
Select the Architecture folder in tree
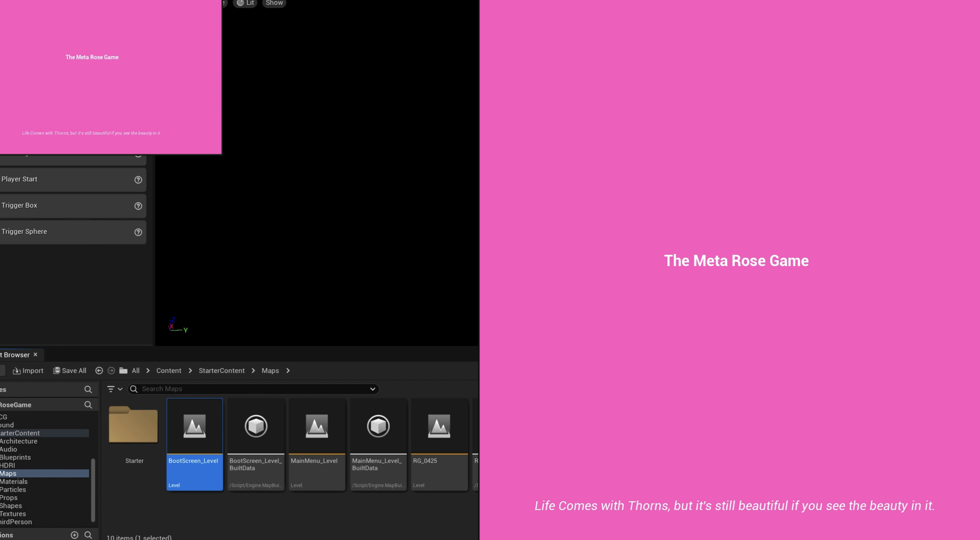click(19, 441)
